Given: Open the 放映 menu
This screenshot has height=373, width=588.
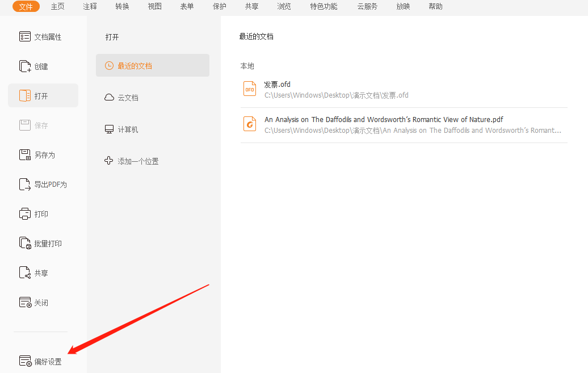Looking at the screenshot, I should coord(403,7).
